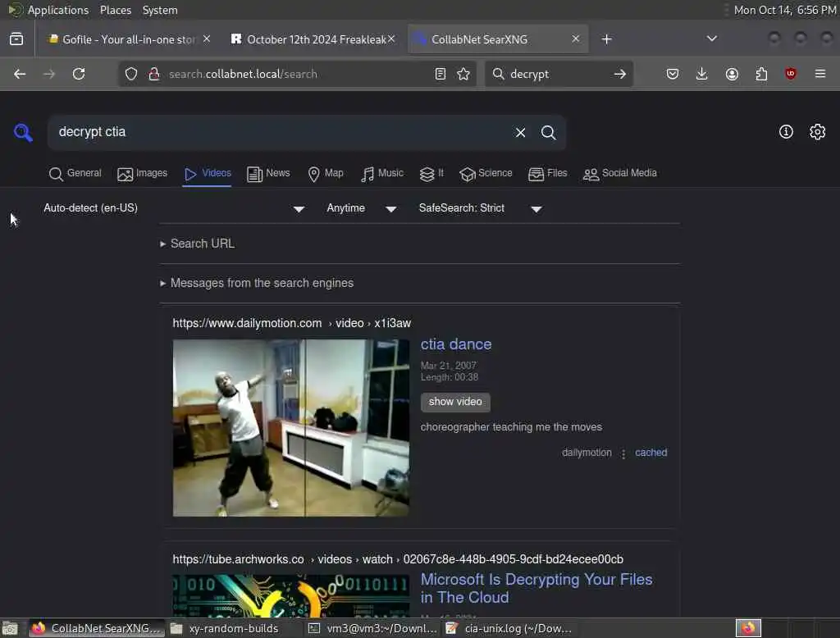Open the ctia dance result link

pyautogui.click(x=456, y=344)
